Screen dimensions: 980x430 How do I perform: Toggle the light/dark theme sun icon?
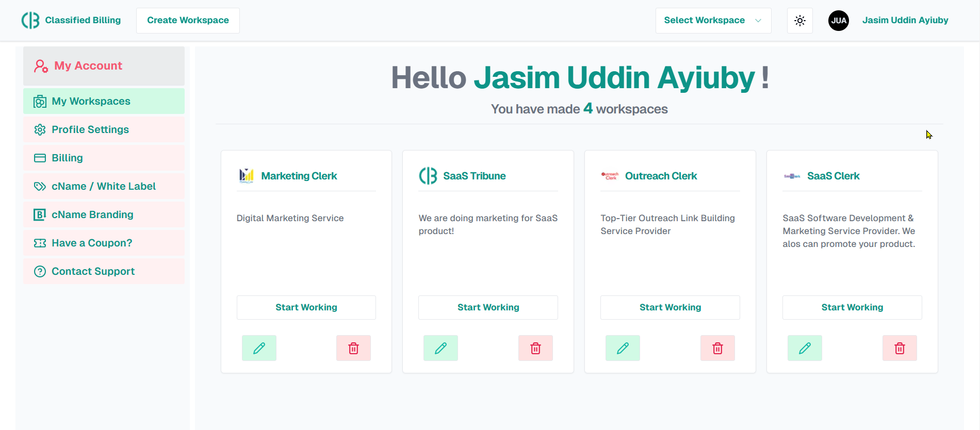pos(800,21)
